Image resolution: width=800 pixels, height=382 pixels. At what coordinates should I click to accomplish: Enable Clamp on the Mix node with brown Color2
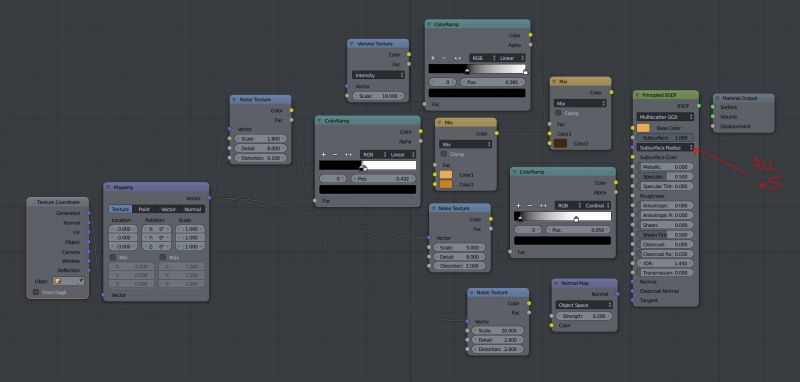click(x=559, y=113)
